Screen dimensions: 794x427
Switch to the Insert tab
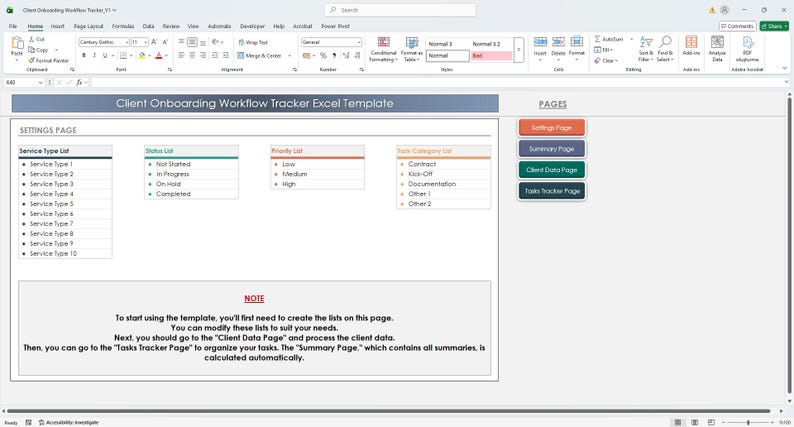pos(57,26)
